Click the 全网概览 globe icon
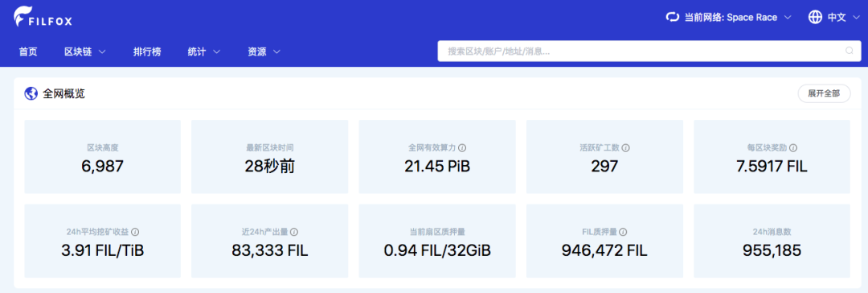The width and height of the screenshot is (868, 293). pos(31,94)
